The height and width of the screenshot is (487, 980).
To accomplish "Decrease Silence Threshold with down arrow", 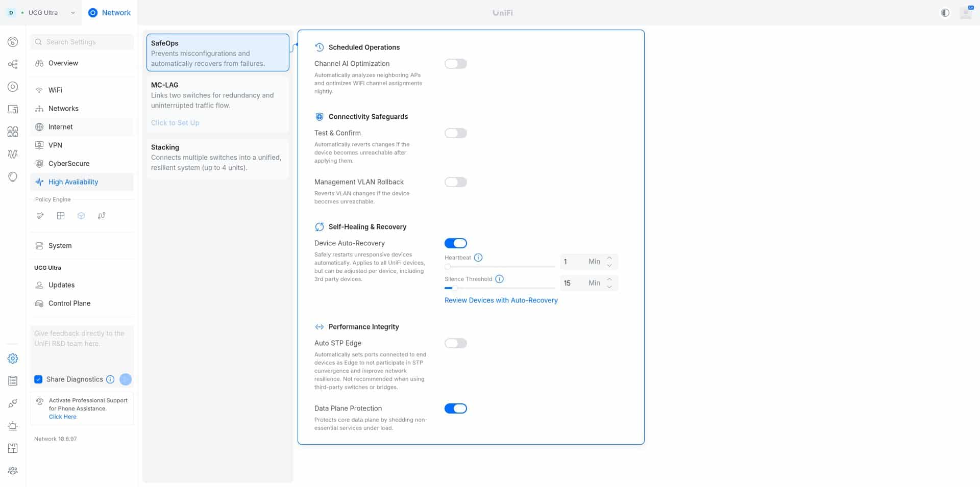I will click(x=609, y=287).
